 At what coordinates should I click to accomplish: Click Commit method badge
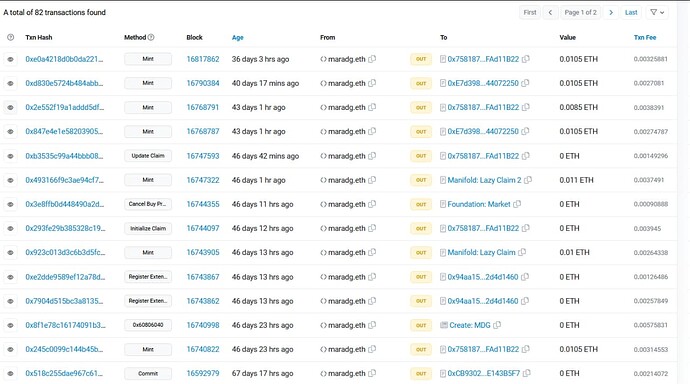[x=148, y=373]
